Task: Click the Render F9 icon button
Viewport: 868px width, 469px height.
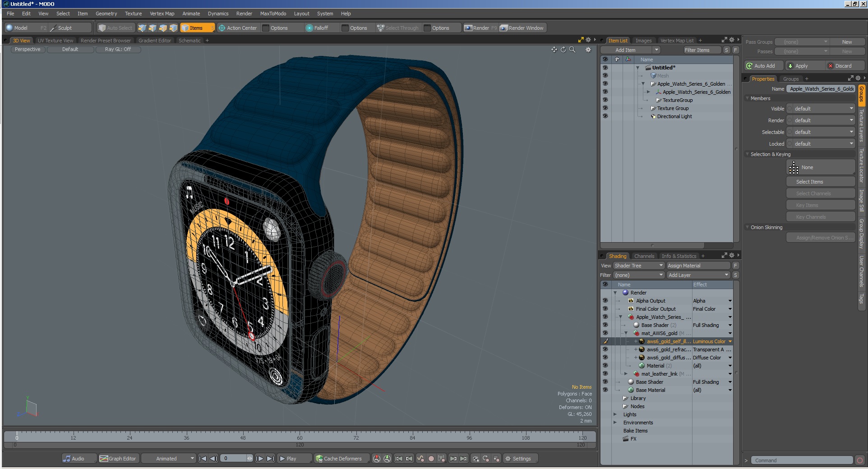Action: [480, 28]
